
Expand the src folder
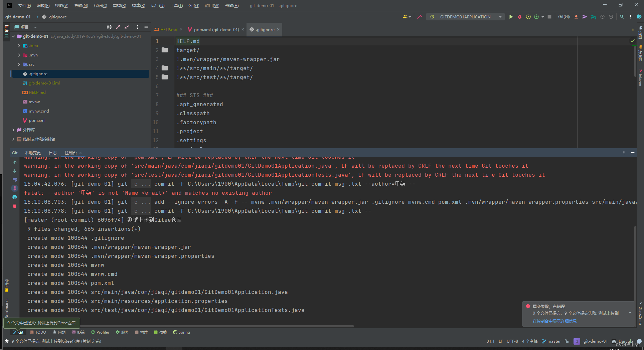[x=19, y=64]
